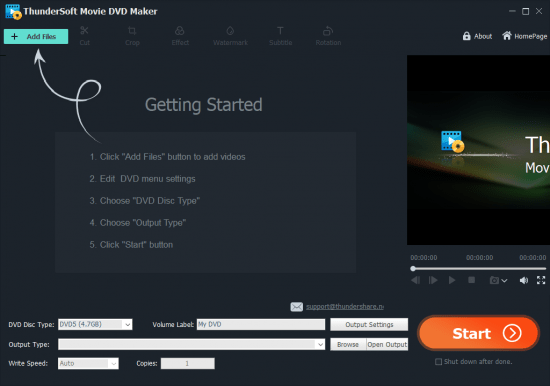Click 'Edit DVD menu settings' text

click(x=142, y=179)
